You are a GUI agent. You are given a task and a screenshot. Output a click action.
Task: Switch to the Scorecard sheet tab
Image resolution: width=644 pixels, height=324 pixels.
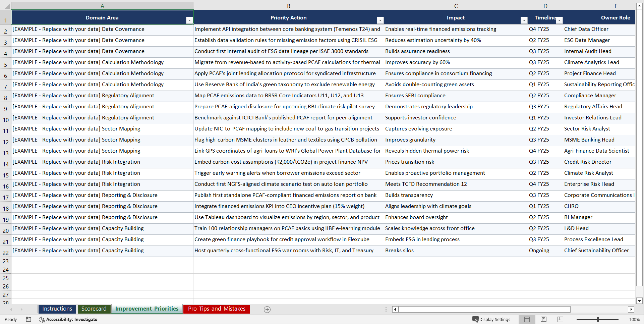(x=94, y=309)
